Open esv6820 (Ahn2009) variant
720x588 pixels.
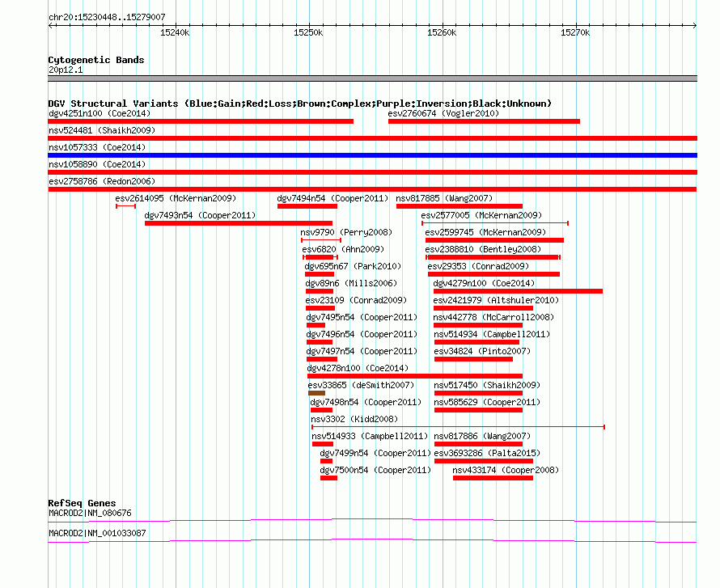tap(343, 249)
